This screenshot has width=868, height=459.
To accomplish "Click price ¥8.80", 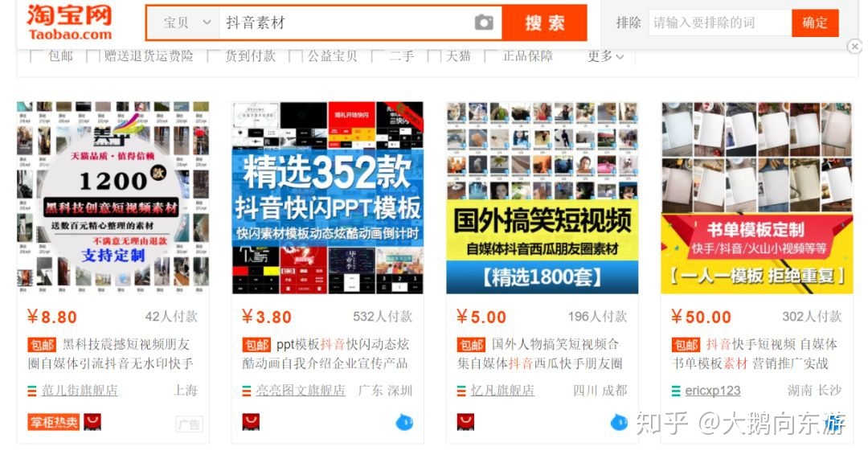I will 52,318.
